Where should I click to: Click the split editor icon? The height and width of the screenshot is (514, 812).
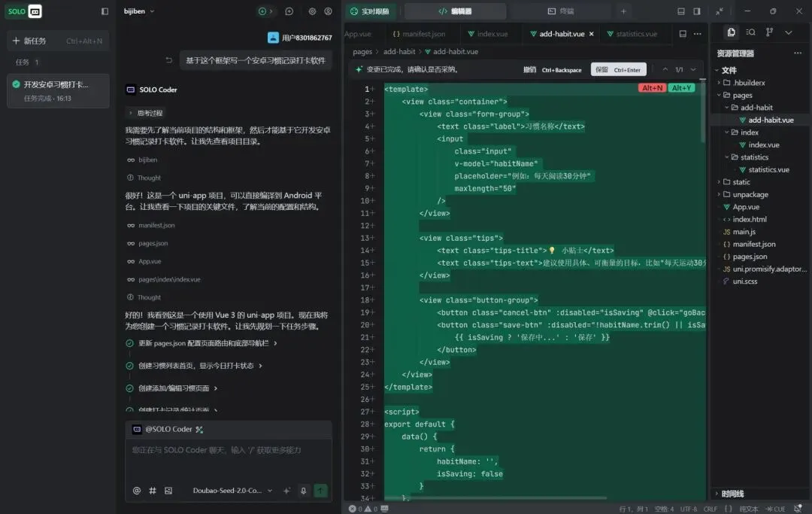click(683, 34)
